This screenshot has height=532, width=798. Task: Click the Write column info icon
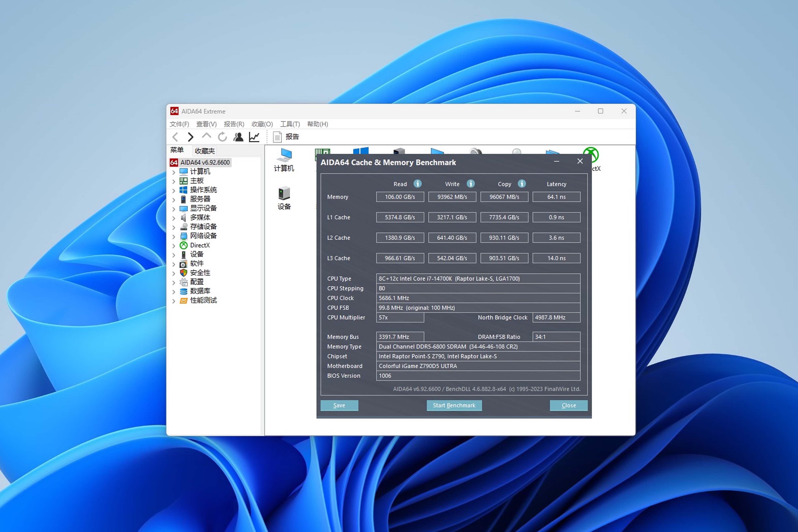pos(470,183)
